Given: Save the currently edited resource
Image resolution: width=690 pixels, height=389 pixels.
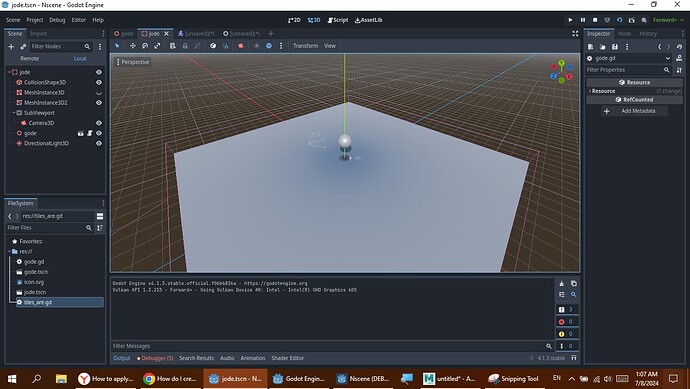Looking at the screenshot, I should coord(615,47).
